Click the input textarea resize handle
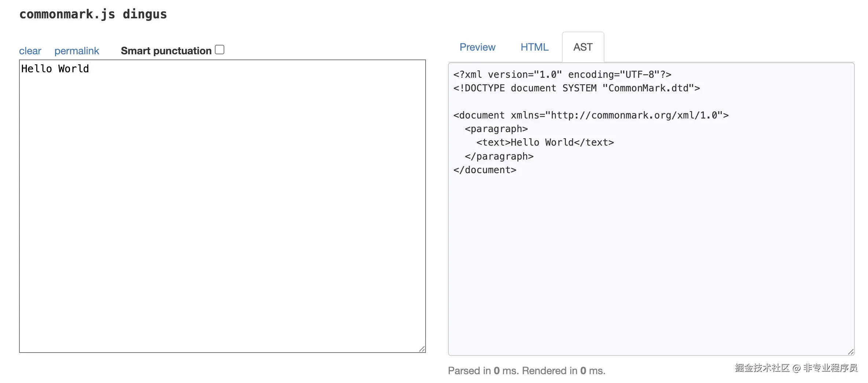 click(422, 349)
